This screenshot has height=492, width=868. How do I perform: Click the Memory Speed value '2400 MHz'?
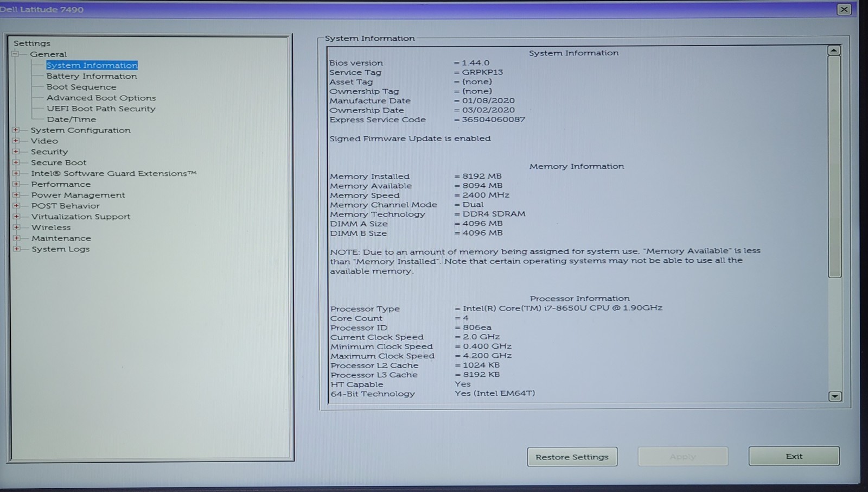coord(486,195)
